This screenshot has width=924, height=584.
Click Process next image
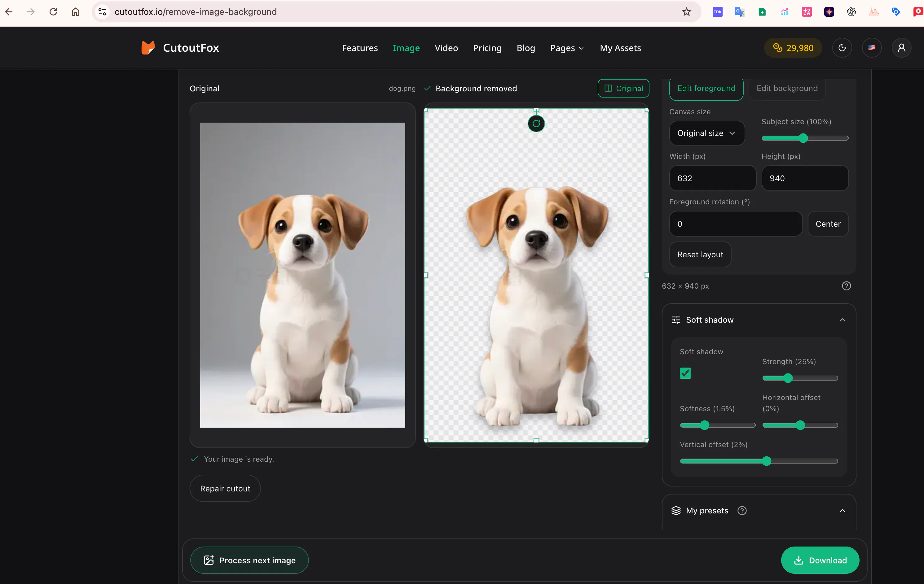coord(249,560)
